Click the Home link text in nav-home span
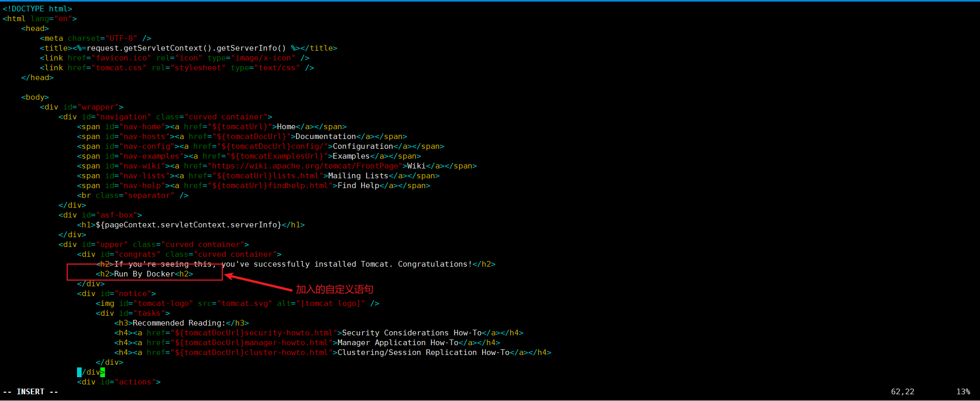The image size is (980, 401). (286, 127)
